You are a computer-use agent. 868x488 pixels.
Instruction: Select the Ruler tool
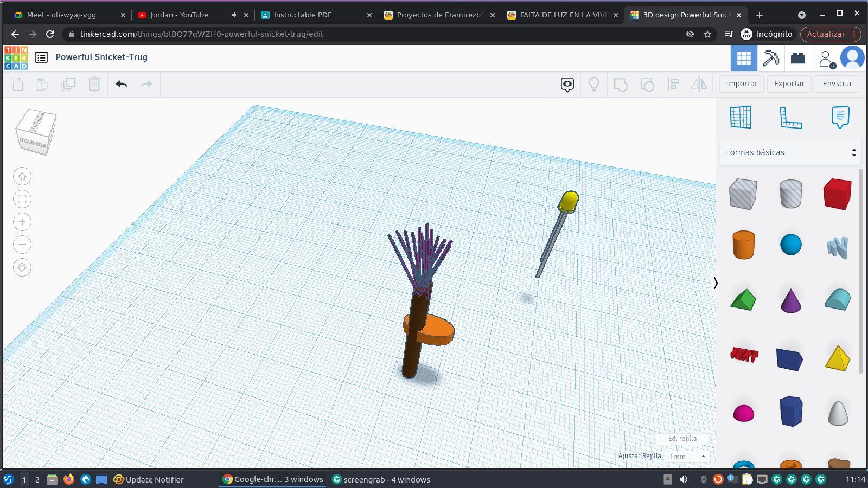(x=790, y=117)
